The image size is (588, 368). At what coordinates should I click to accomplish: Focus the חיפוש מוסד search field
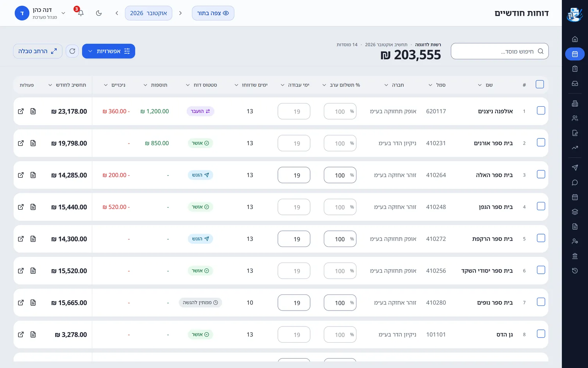pos(499,51)
